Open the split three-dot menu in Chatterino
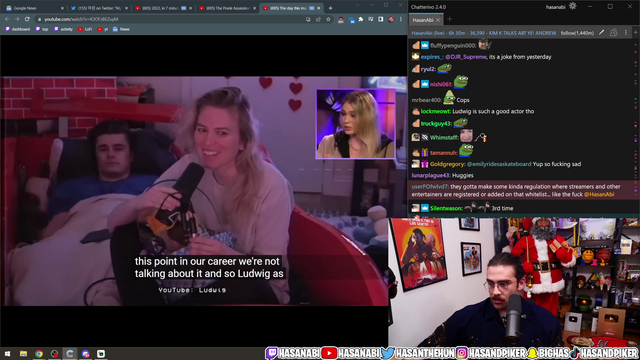The image size is (640, 360). click(626, 33)
